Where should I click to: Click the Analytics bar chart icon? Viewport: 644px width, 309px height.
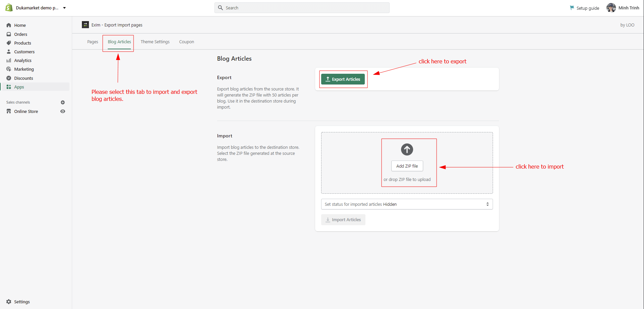[9, 61]
